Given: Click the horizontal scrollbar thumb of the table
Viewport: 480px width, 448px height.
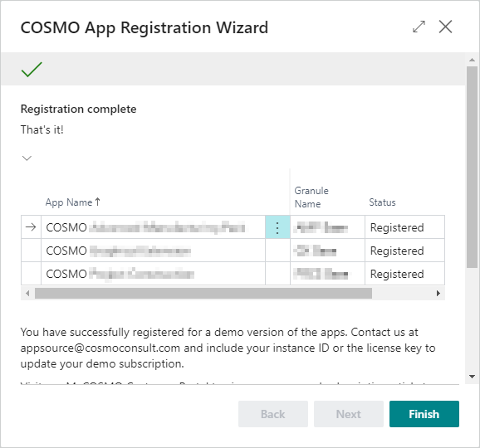Looking at the screenshot, I should [x=203, y=293].
